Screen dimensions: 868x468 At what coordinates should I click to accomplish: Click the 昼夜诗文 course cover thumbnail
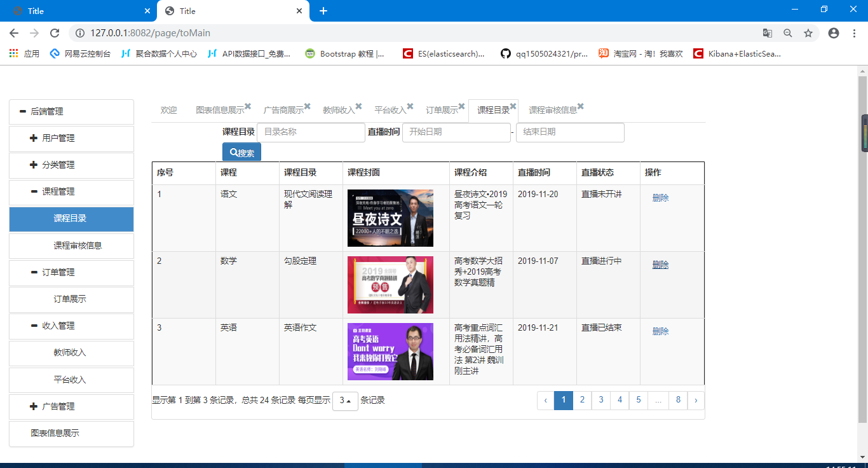coord(390,218)
